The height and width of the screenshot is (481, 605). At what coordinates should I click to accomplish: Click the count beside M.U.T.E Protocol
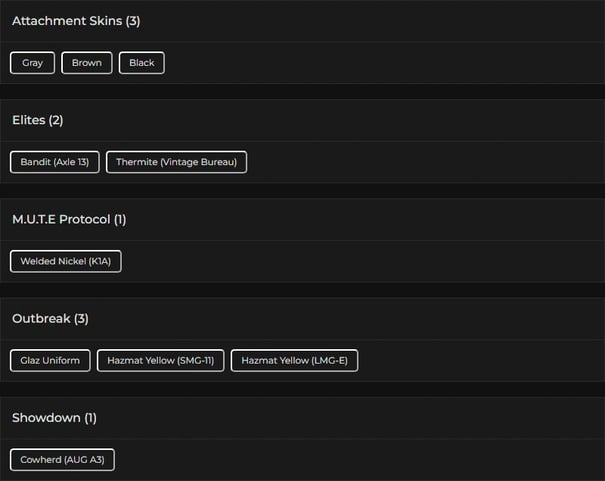120,219
